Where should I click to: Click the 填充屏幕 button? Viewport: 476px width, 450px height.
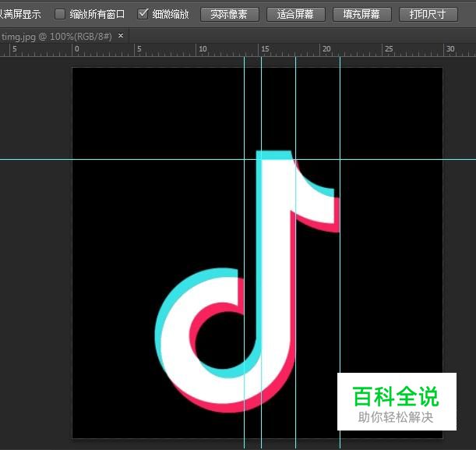pyautogui.click(x=361, y=14)
